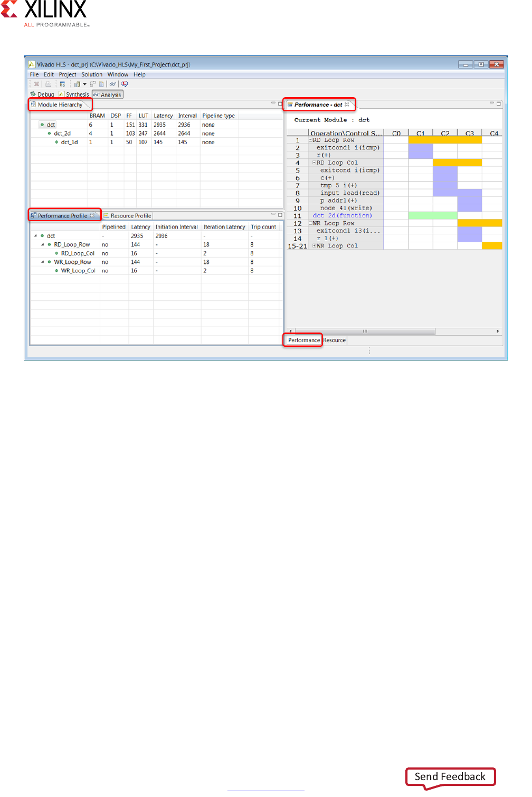Select the node_41(write) operation row

pyautogui.click(x=346, y=208)
